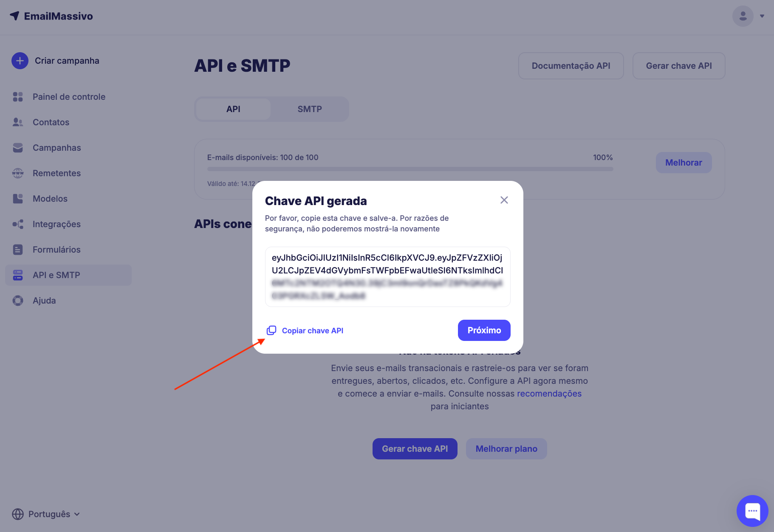This screenshot has width=774, height=532.
Task: Select the API tab
Action: tap(233, 109)
